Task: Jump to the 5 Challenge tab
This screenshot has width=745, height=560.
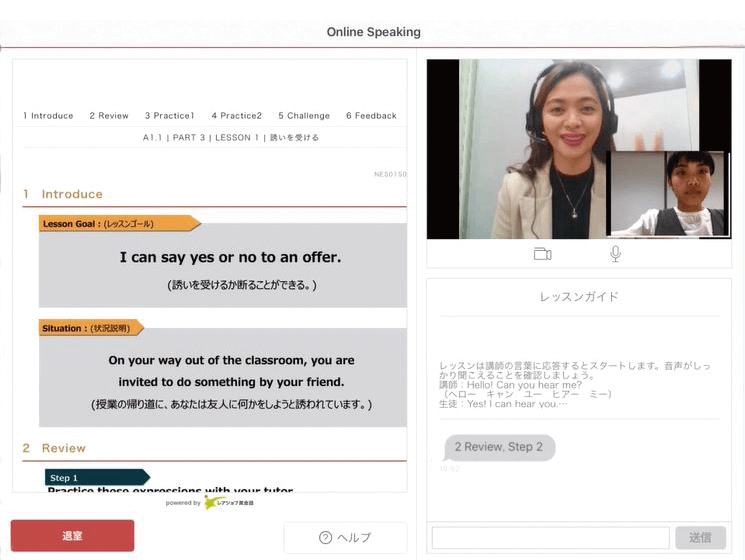Action: click(304, 115)
